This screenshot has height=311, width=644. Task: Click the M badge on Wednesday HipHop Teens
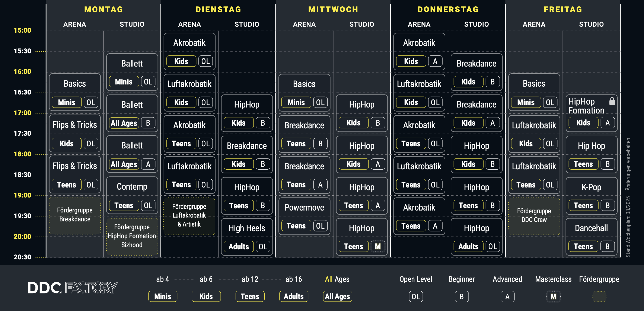click(378, 247)
